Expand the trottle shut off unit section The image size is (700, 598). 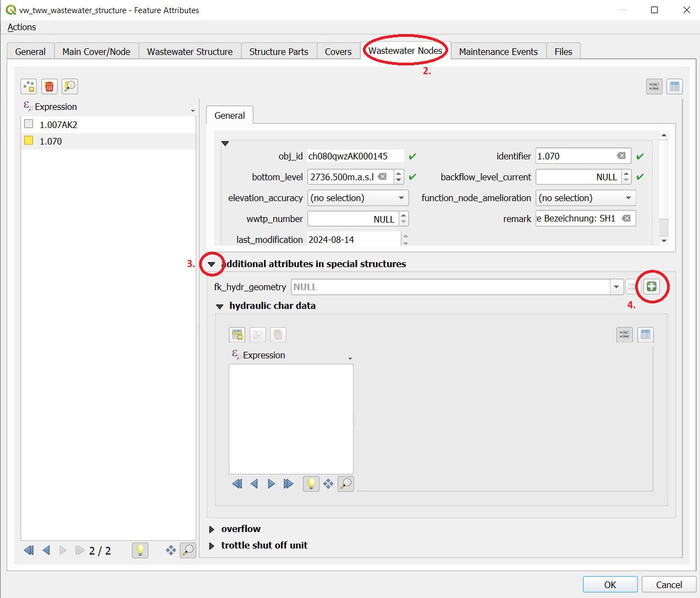(212, 546)
